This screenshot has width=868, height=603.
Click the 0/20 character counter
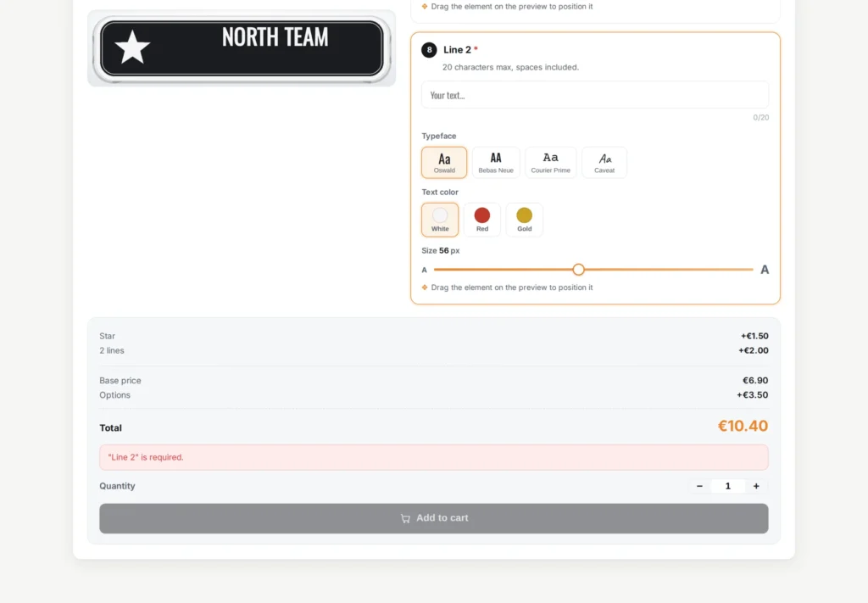click(x=761, y=117)
